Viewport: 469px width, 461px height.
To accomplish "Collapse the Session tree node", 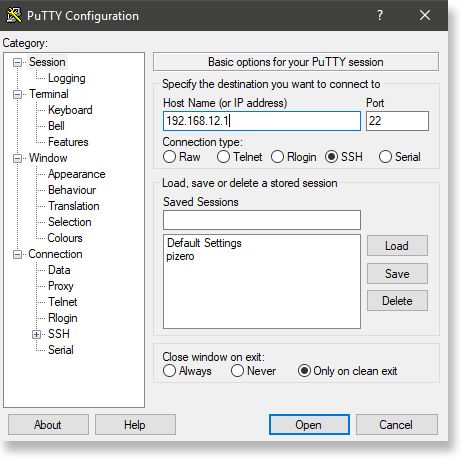I will pos(17,62).
